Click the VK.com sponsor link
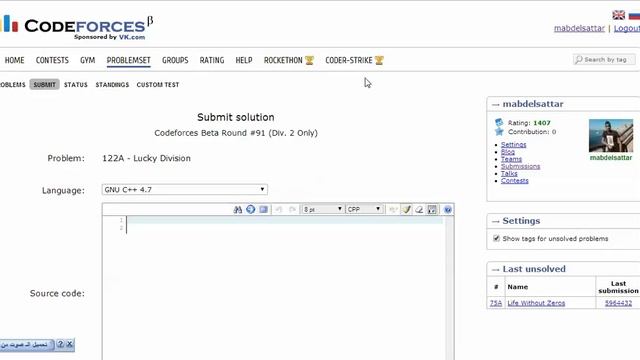 (x=132, y=37)
